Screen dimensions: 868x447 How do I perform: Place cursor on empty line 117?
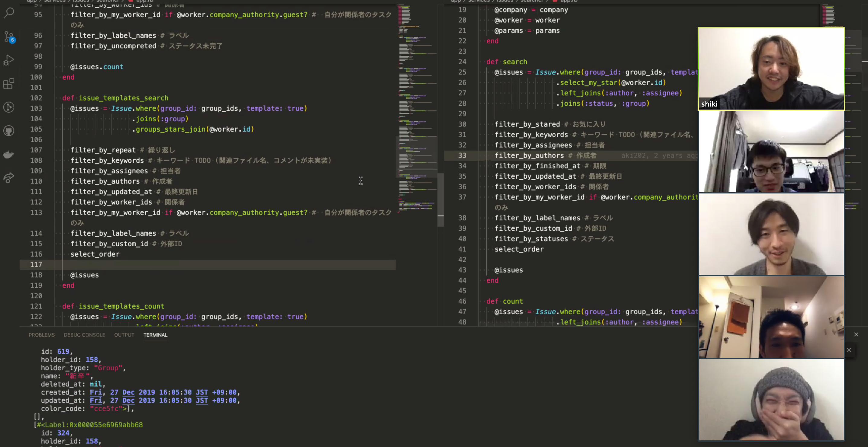[x=208, y=265]
